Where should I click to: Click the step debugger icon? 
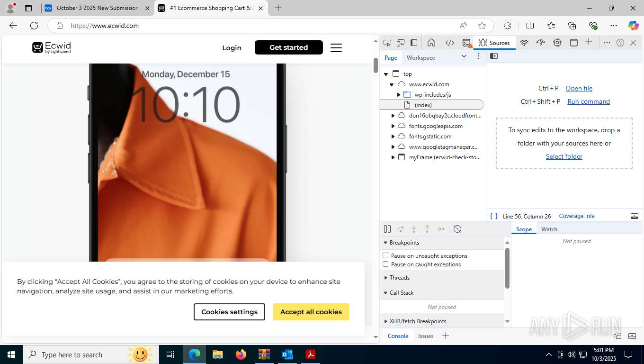coord(440,229)
